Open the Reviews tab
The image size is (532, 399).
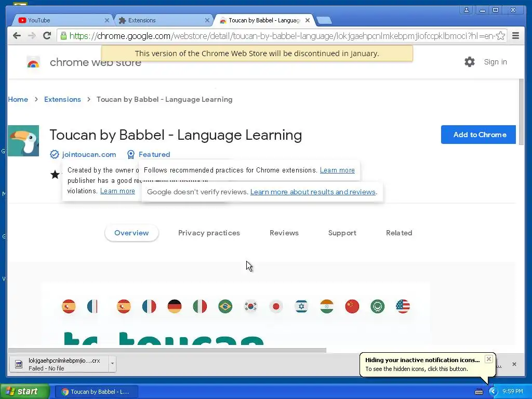point(284,233)
